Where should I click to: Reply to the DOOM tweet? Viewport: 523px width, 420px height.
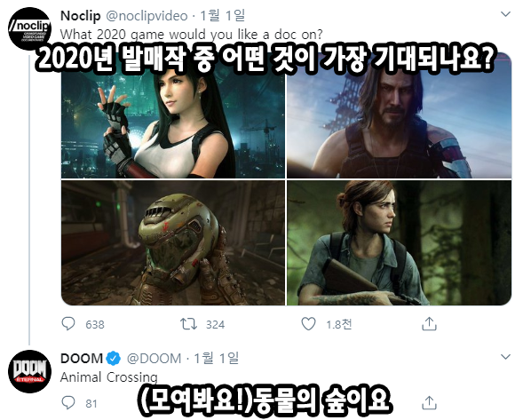point(68,402)
